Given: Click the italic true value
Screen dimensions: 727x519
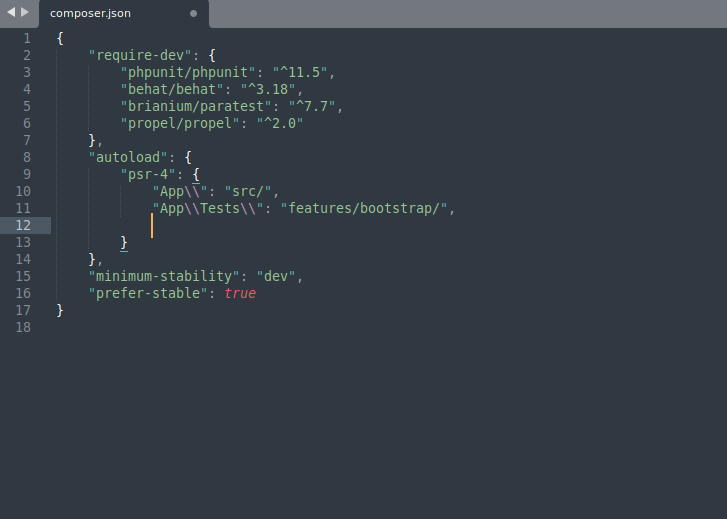Looking at the screenshot, I should click(240, 293).
